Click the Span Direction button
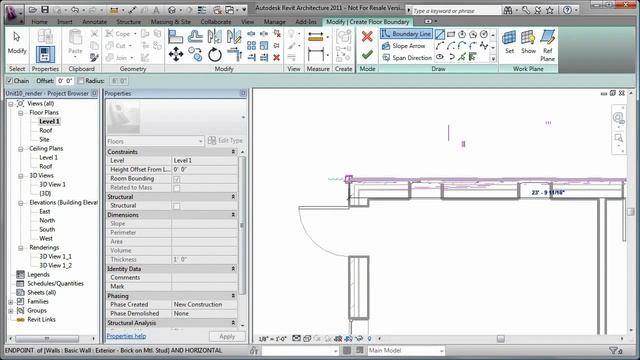The width and height of the screenshot is (640, 360). coord(407,58)
